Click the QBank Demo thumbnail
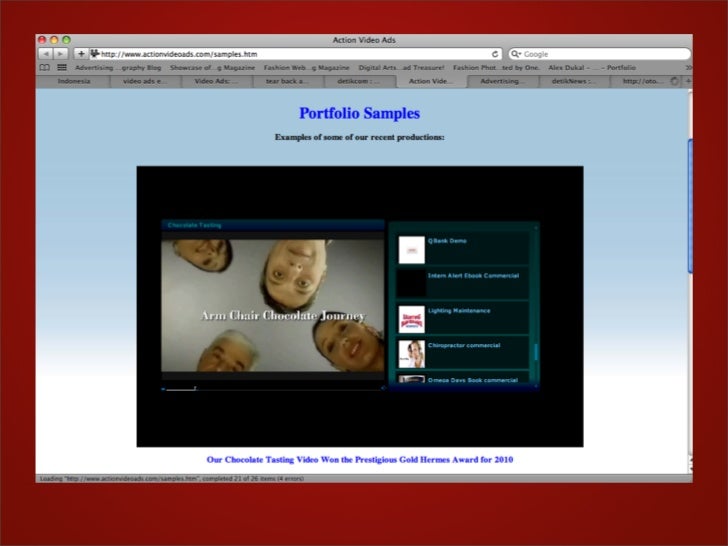This screenshot has height=546, width=728. [411, 250]
